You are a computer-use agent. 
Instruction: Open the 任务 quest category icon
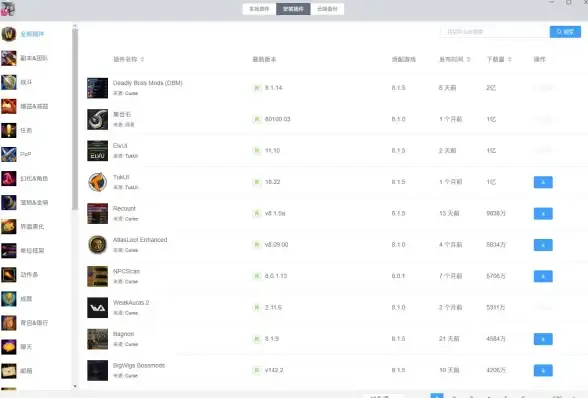tap(9, 130)
